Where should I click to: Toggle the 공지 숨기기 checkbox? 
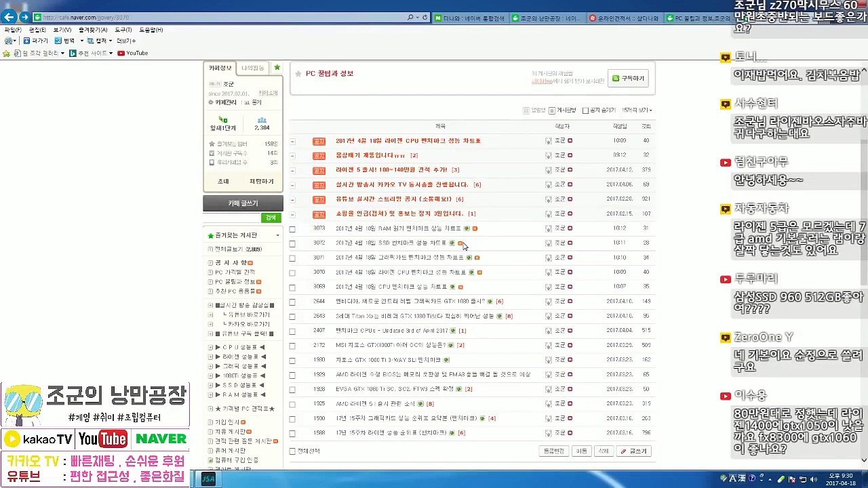[x=585, y=110]
